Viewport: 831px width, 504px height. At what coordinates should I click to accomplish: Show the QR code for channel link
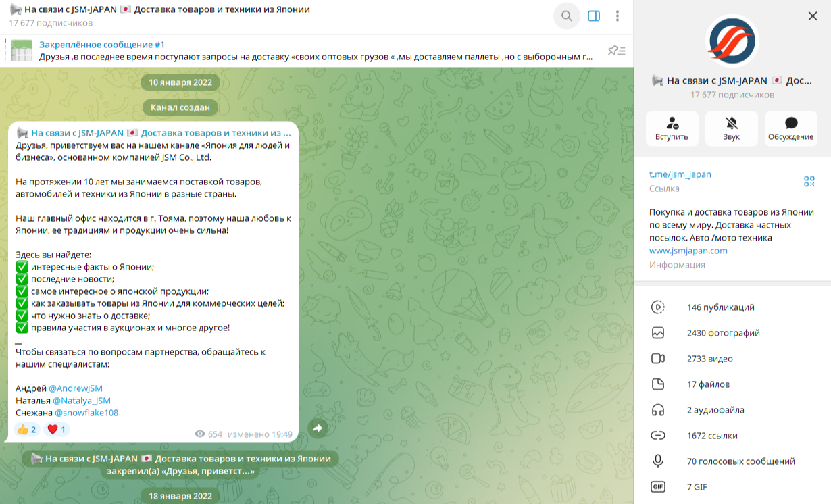click(809, 181)
